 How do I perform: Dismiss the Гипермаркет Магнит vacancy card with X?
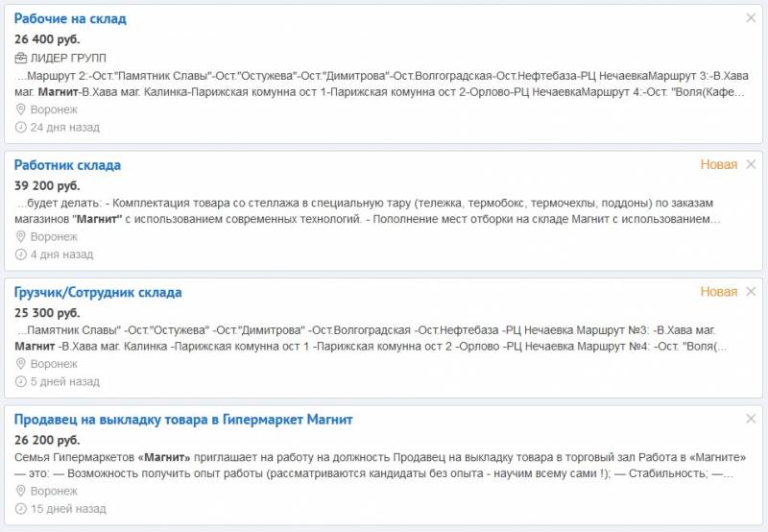point(751,419)
